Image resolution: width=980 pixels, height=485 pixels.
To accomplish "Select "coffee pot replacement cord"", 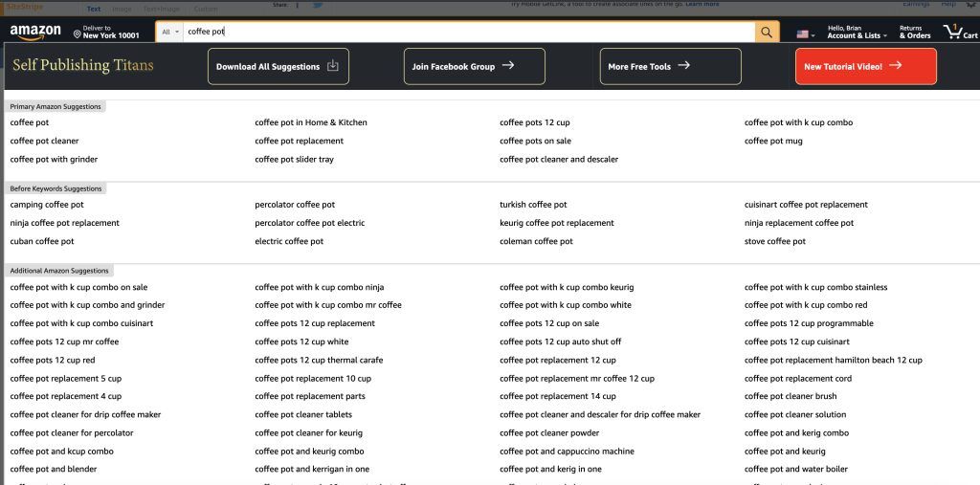I will (x=797, y=379).
